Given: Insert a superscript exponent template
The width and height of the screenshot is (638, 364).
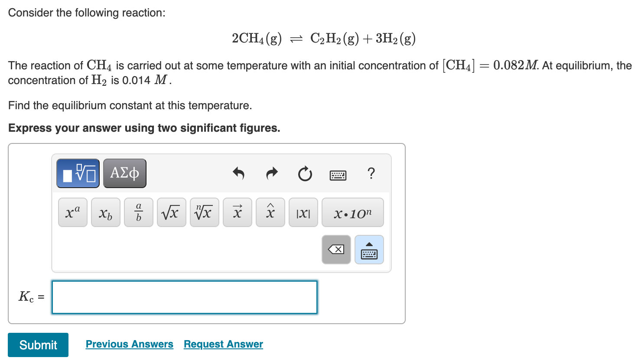Looking at the screenshot, I should click(x=72, y=212).
